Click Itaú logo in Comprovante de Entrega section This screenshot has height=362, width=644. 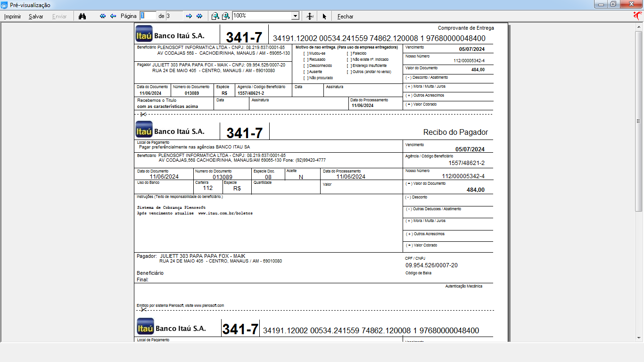point(144,34)
